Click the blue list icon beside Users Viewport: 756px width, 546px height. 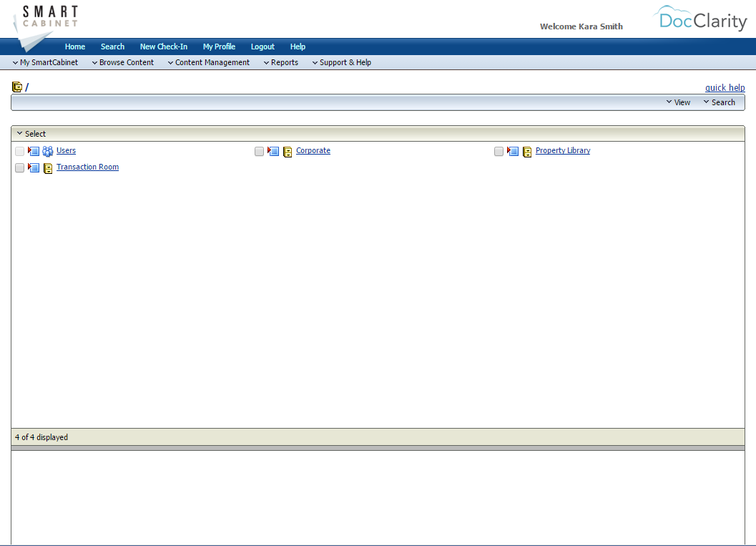pos(33,151)
